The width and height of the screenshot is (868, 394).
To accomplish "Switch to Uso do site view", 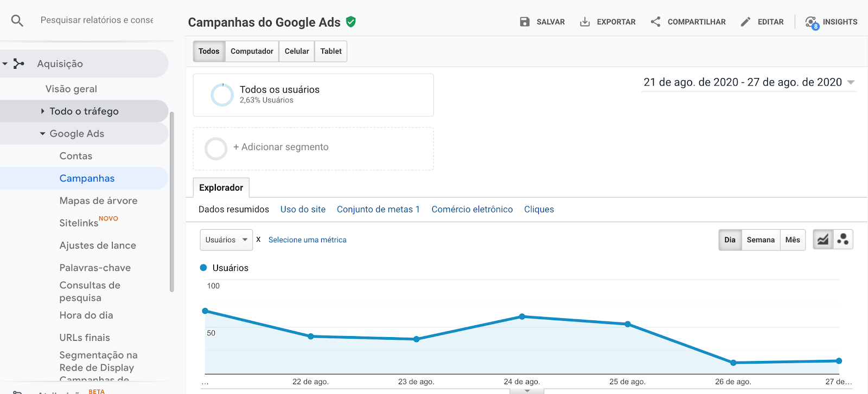I will [x=303, y=209].
